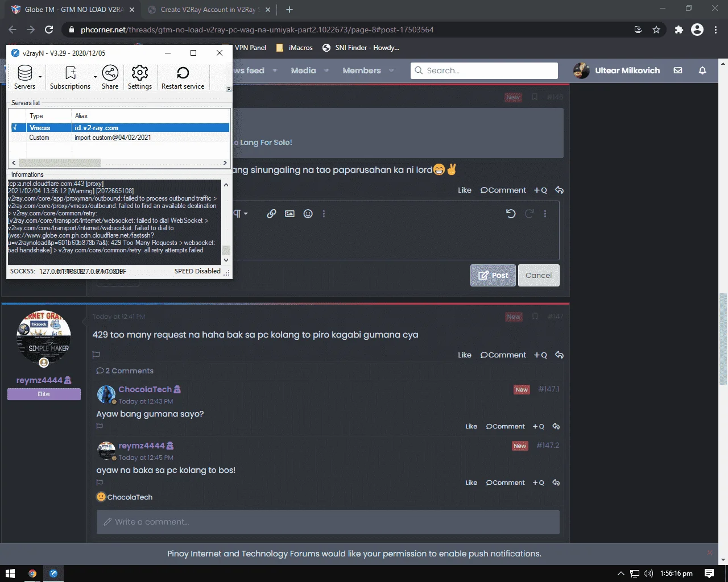The image size is (728, 582).
Task: Click Restart service in v2rayN
Action: tap(183, 77)
